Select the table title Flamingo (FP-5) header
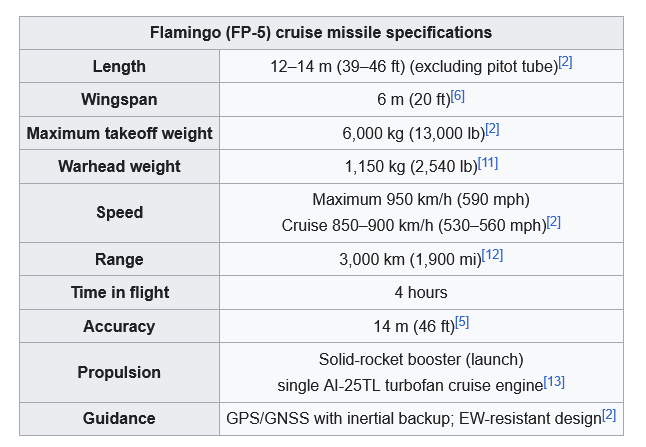This screenshot has width=646, height=447. coord(321,33)
